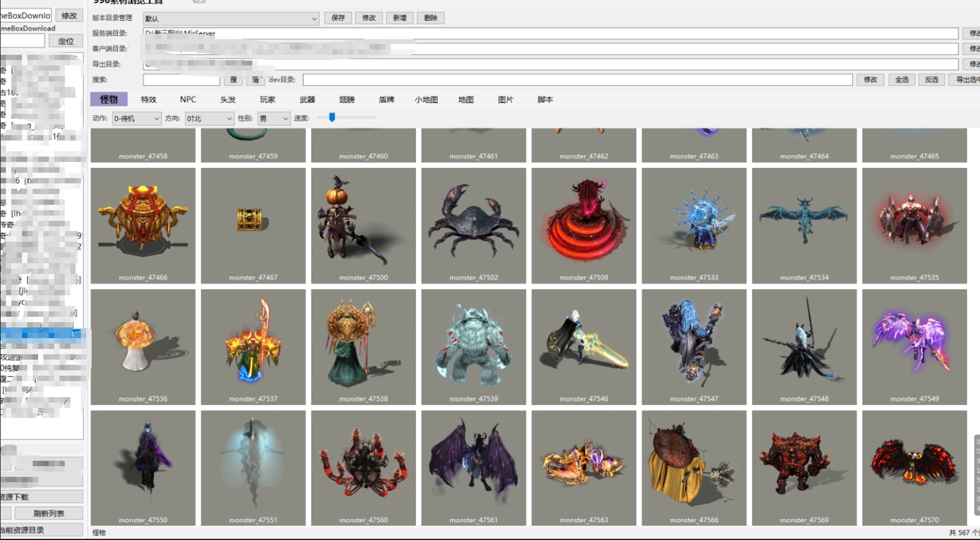Select the monster_47569 lava golem thumbnail
980x540 pixels.
804,468
